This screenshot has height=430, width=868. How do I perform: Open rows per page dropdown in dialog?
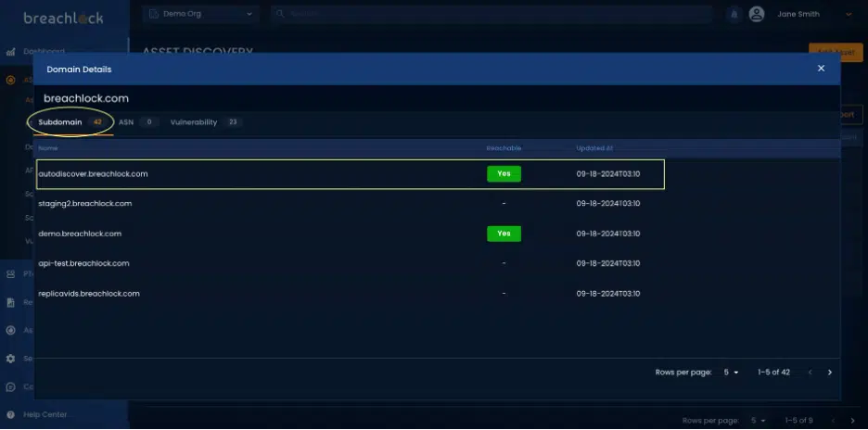[732, 373]
